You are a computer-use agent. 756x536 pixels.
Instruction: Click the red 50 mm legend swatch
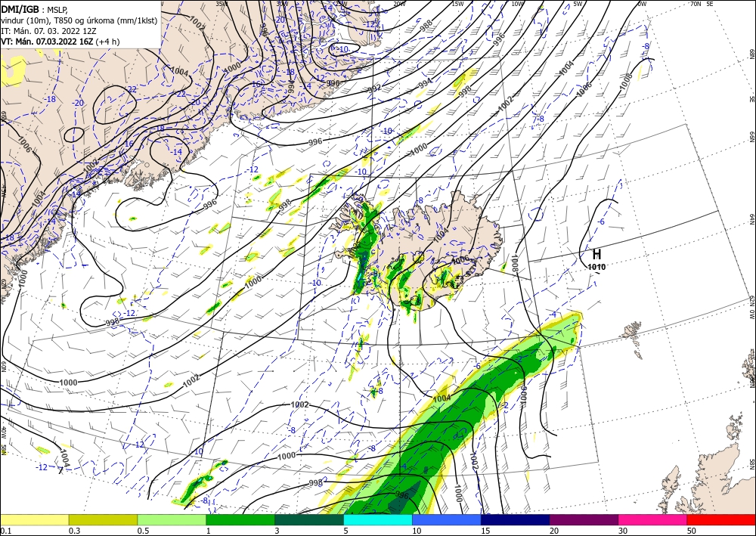(x=721, y=519)
